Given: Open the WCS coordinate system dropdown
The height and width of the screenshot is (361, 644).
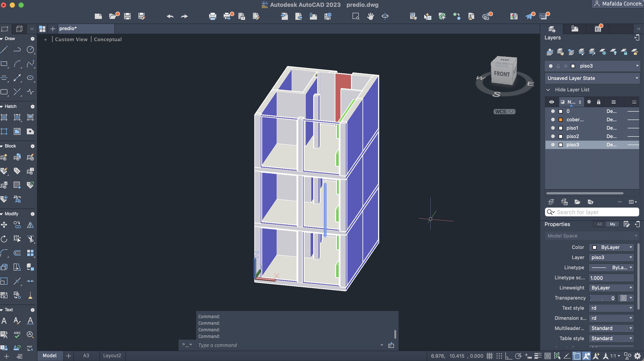Looking at the screenshot, I should (x=504, y=112).
